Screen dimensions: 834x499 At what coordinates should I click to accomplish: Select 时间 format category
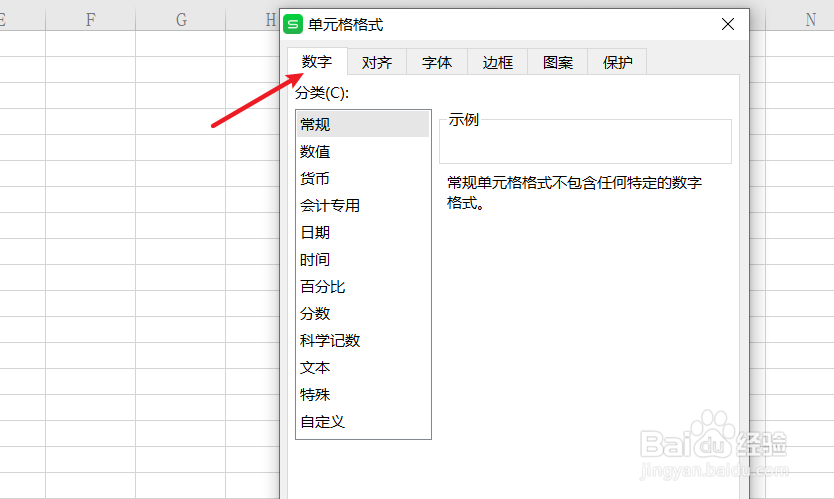tap(363, 260)
